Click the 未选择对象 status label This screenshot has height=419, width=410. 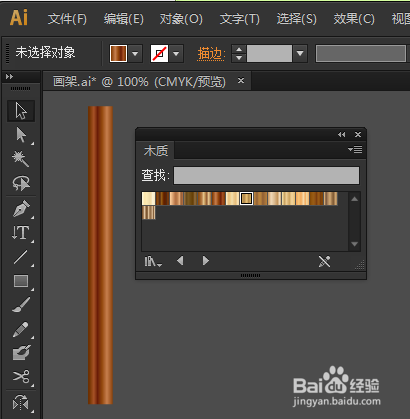click(45, 53)
